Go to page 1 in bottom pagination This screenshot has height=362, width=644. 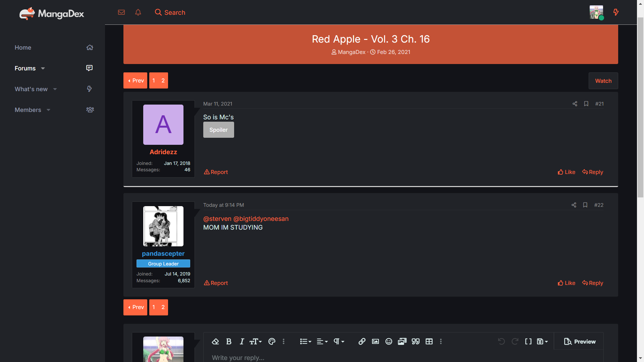[154, 307]
